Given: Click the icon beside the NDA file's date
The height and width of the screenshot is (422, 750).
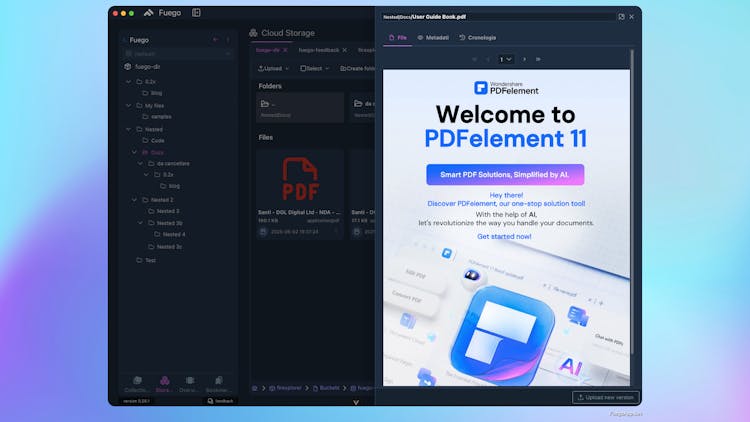Looking at the screenshot, I should [x=263, y=232].
